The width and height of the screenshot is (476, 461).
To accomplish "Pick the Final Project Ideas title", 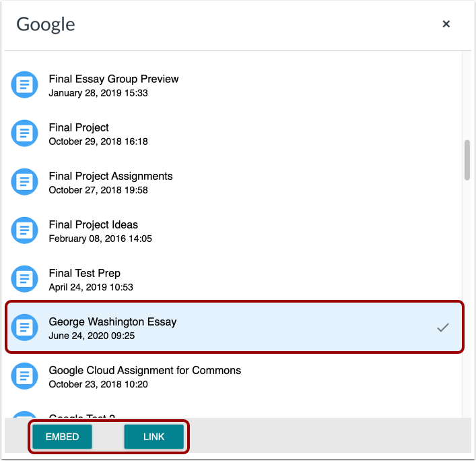I will coord(94,225).
